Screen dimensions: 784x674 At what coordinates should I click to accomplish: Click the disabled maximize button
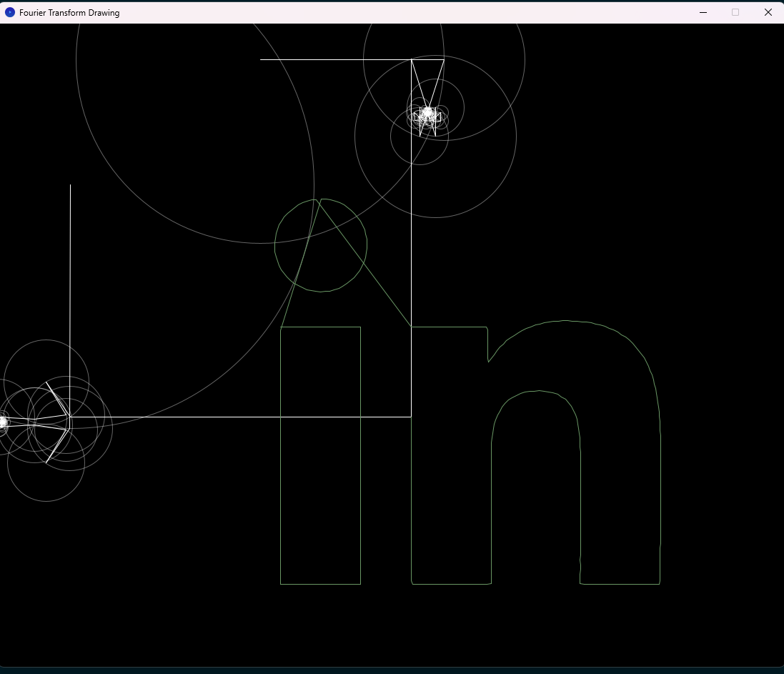[735, 12]
